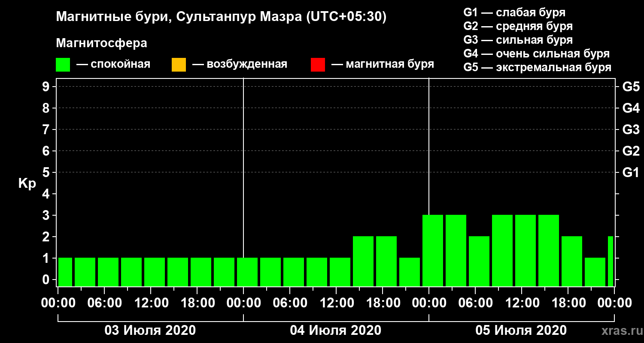This screenshot has height=343, width=644.
Task: Click the '06:00' tick label for 05 Июля
Action: (x=476, y=303)
